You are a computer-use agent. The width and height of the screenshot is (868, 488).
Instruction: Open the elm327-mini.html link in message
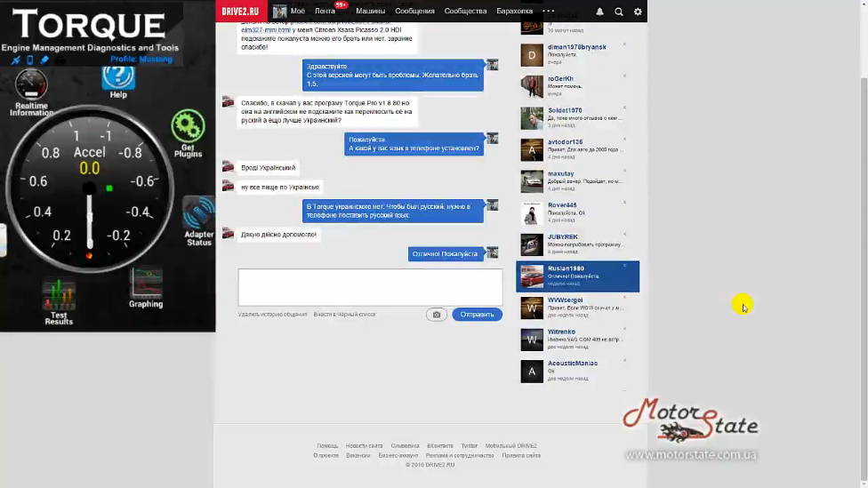click(x=266, y=30)
